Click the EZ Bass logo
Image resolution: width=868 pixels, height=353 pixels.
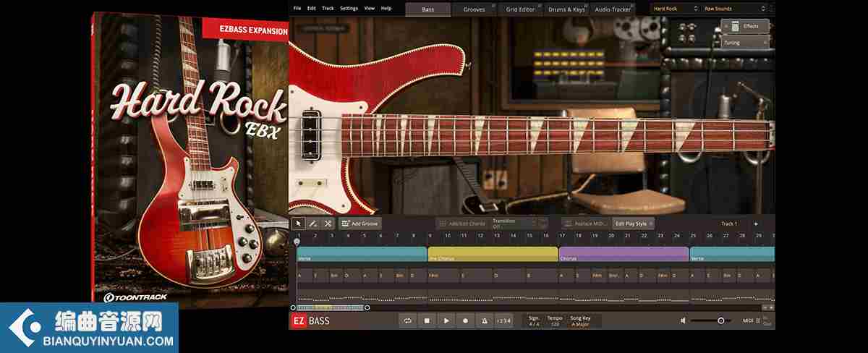click(x=310, y=320)
